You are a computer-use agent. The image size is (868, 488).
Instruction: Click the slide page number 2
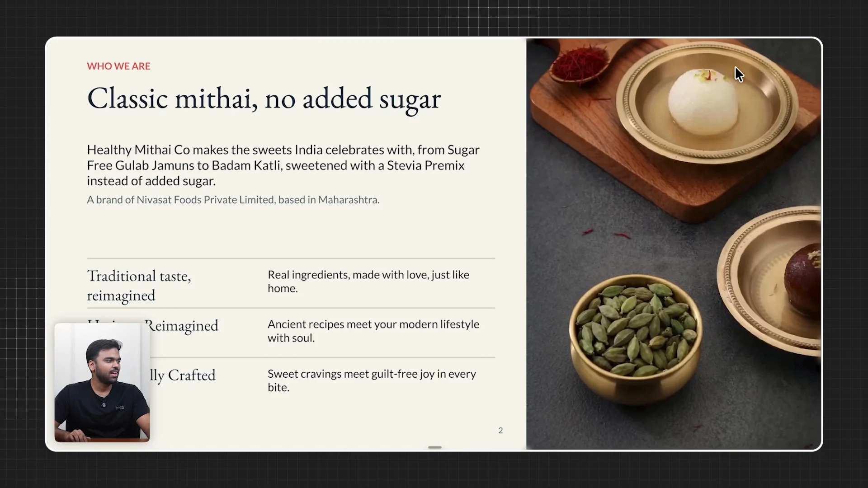click(500, 431)
